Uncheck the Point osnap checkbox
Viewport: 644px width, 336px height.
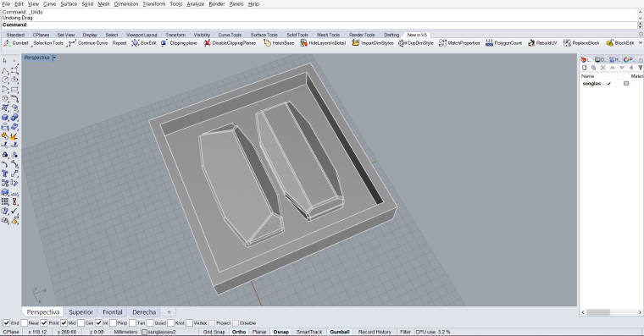click(x=44, y=322)
